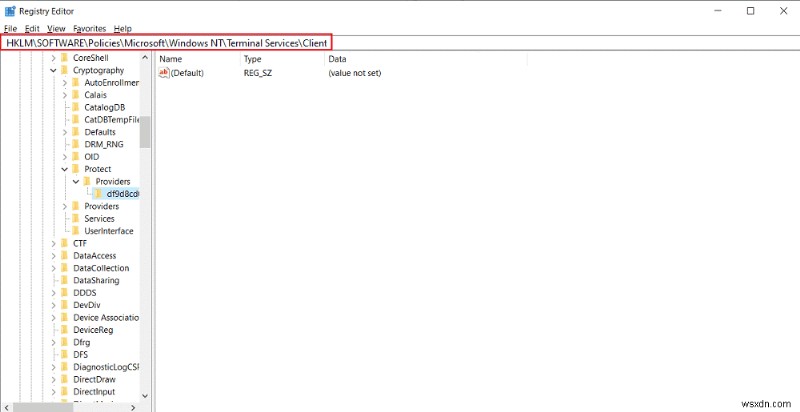Screen dimensions: 800x412
Task: Select the DFS folder icon
Action: (64, 354)
